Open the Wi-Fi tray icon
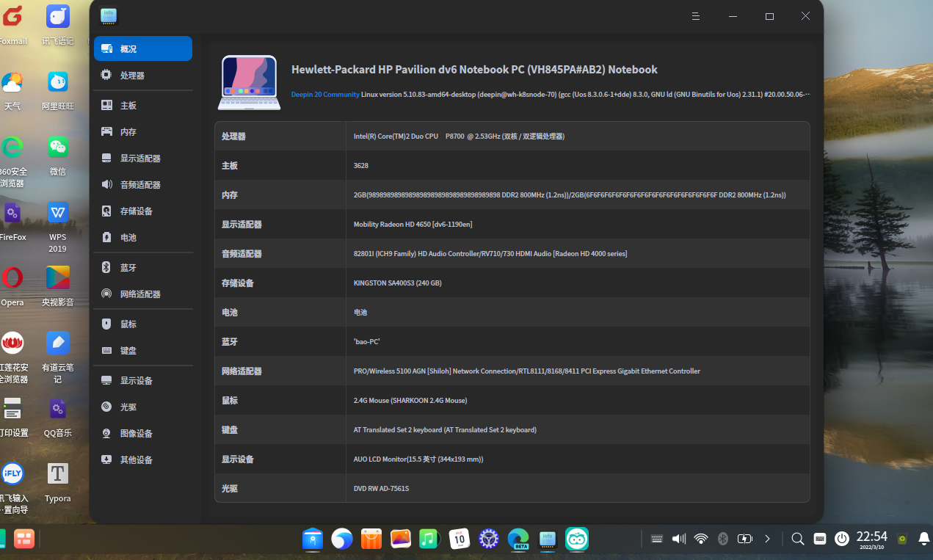Screen dimensions: 933x560 click(701, 539)
